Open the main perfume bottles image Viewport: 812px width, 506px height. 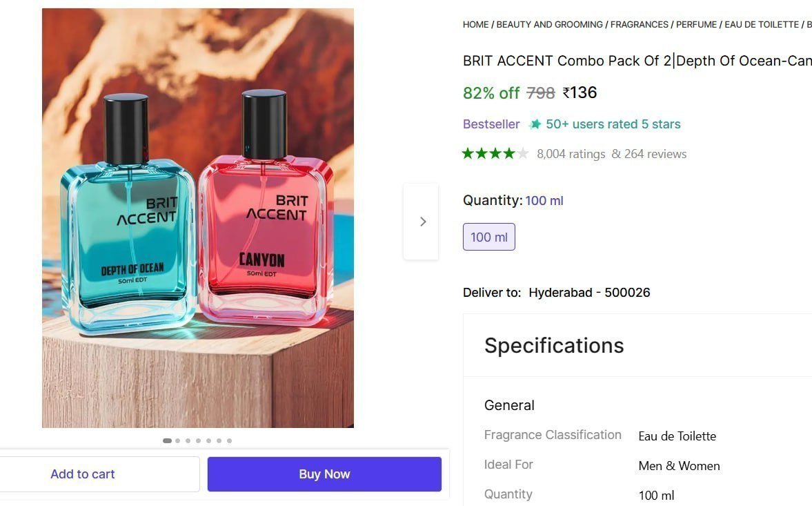click(198, 218)
